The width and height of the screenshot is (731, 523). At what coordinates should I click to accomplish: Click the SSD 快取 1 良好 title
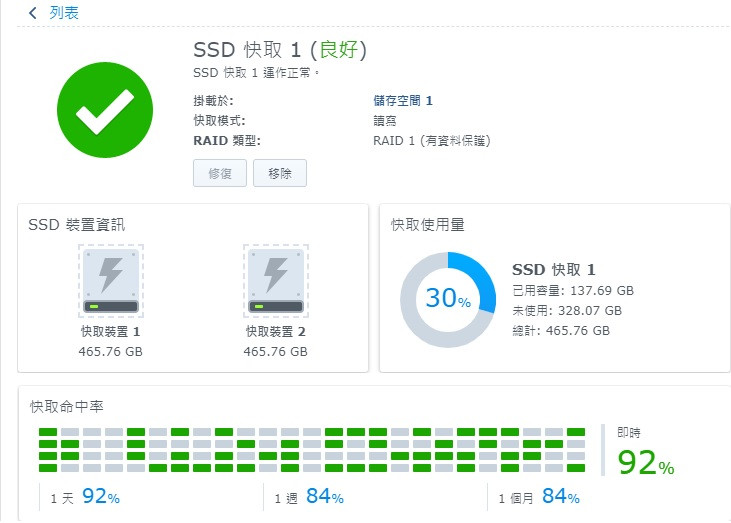tap(280, 49)
